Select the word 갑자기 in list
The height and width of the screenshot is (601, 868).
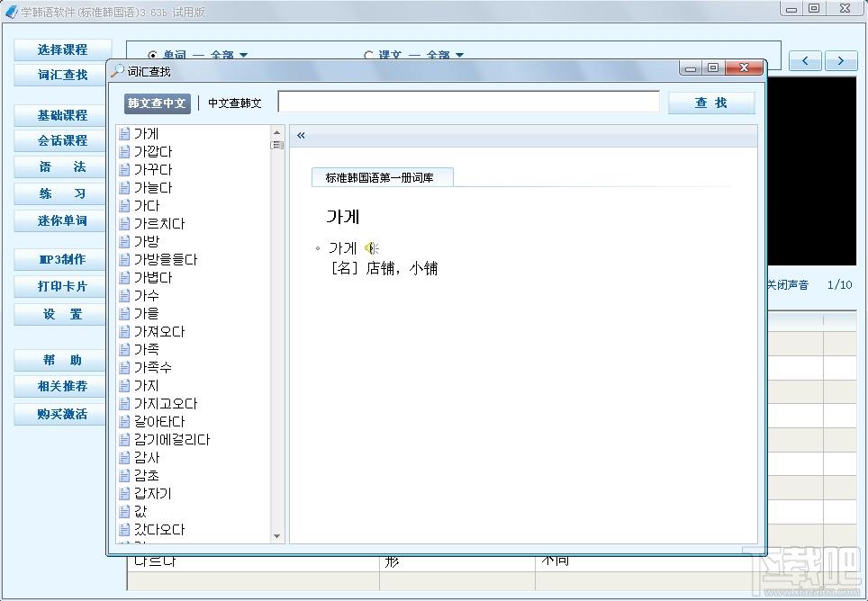(153, 493)
